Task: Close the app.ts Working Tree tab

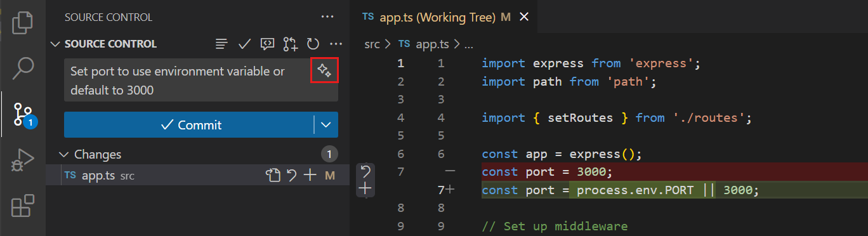Action: coord(523,17)
